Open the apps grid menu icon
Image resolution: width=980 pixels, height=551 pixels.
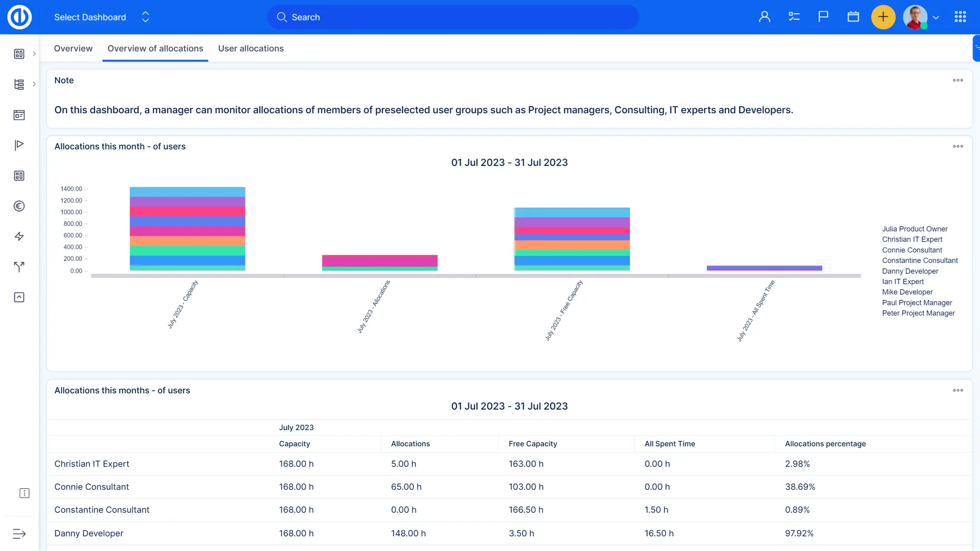pos(960,17)
